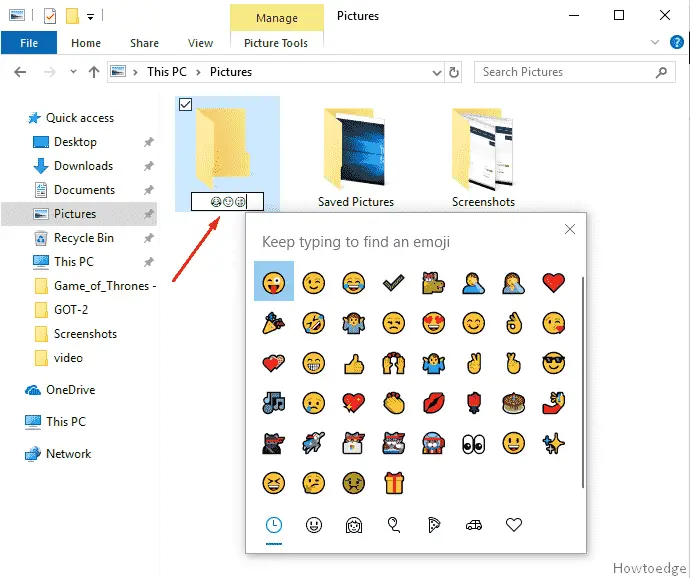Click the Search Pictures input field
Screen dimensions: 690x578
click(x=565, y=72)
